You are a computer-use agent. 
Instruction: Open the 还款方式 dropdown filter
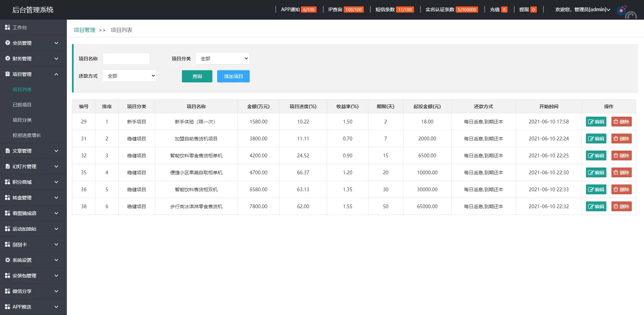click(130, 76)
